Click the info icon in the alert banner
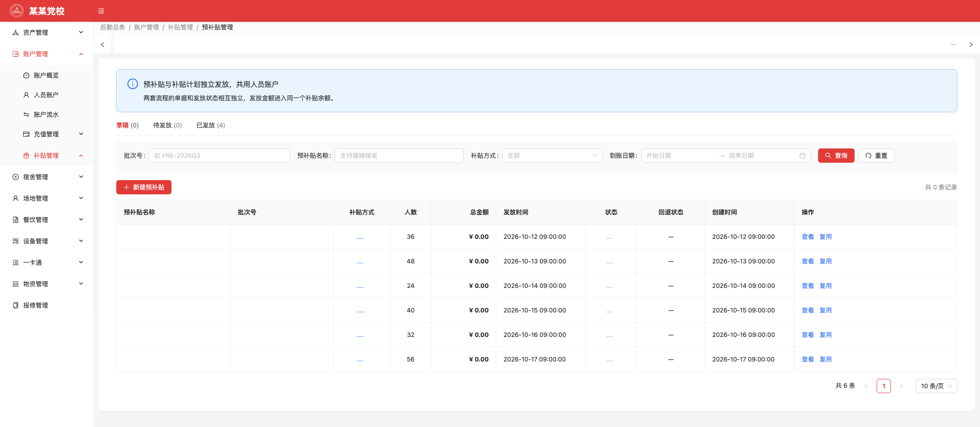Viewport: 980px width, 427px height. (x=133, y=84)
